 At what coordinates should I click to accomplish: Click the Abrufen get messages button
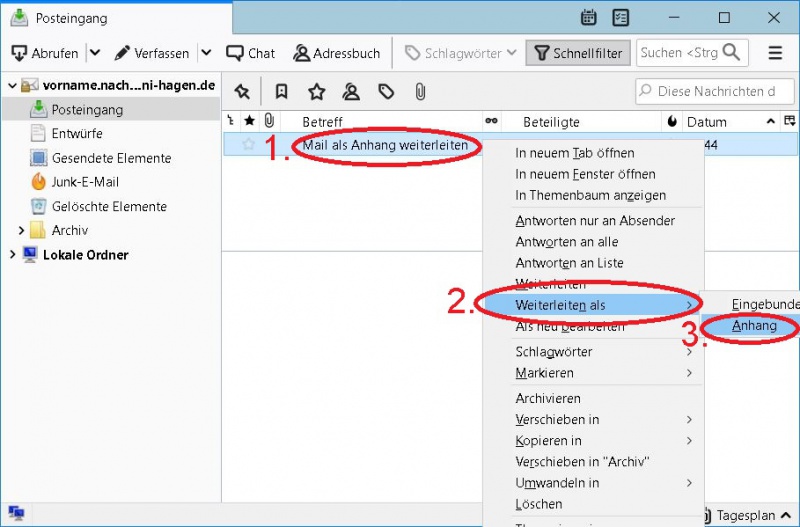click(45, 53)
